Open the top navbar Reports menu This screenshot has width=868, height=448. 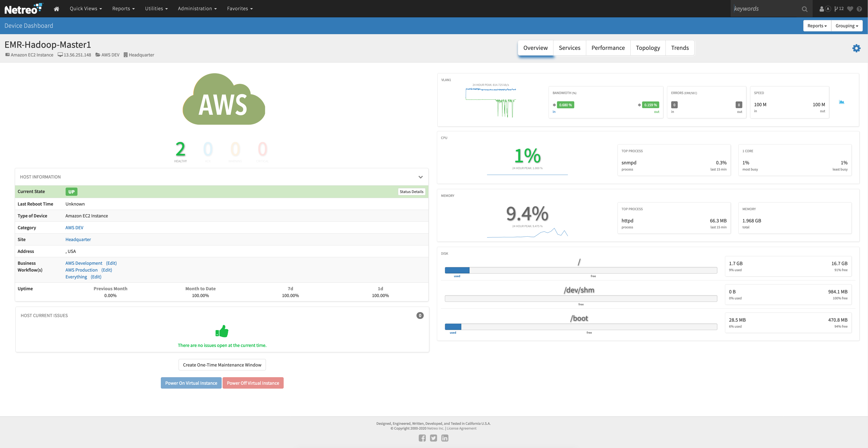pyautogui.click(x=123, y=9)
